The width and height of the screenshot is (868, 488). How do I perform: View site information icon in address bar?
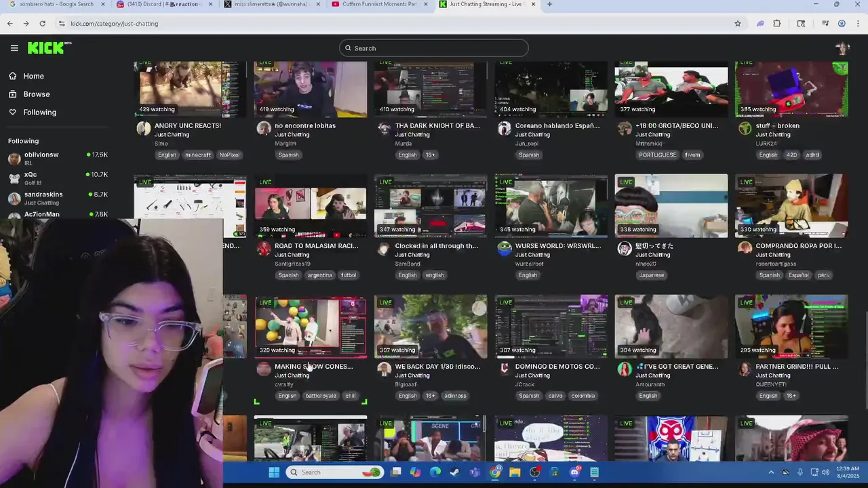(62, 24)
